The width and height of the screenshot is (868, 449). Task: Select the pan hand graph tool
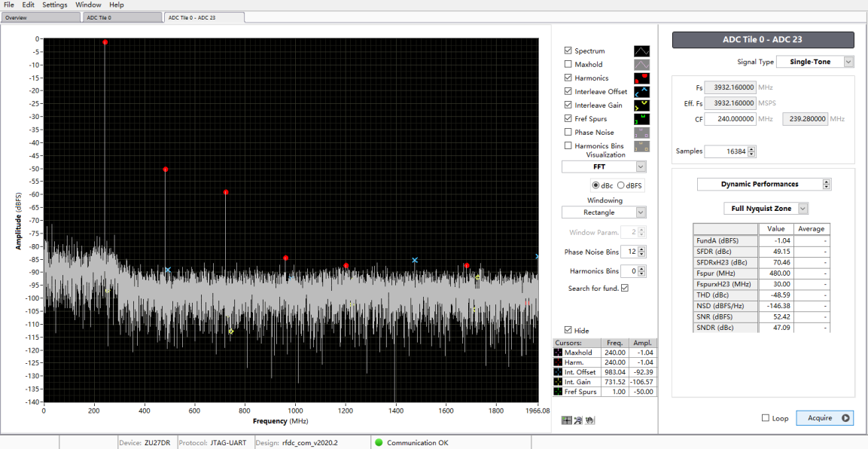click(x=589, y=420)
